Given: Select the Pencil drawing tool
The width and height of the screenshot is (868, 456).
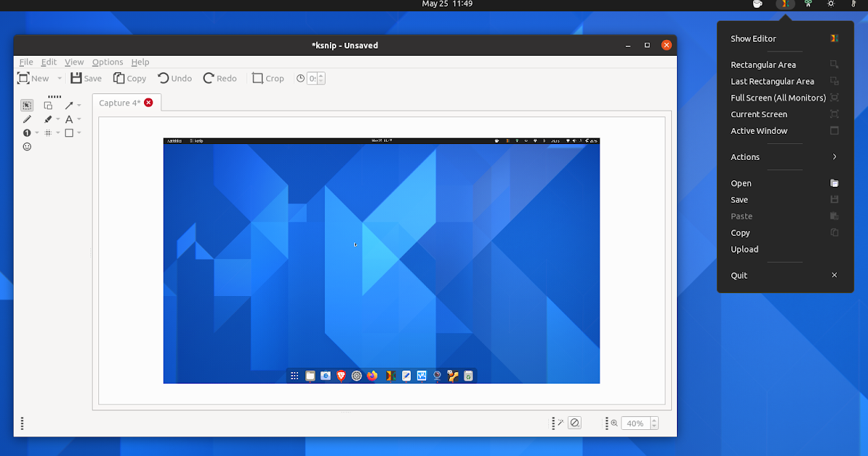Looking at the screenshot, I should coord(27,119).
